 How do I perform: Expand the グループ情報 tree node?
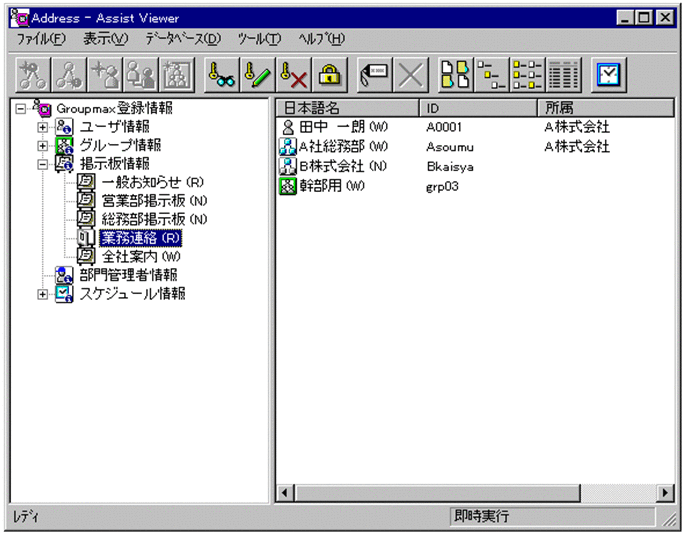coord(42,145)
